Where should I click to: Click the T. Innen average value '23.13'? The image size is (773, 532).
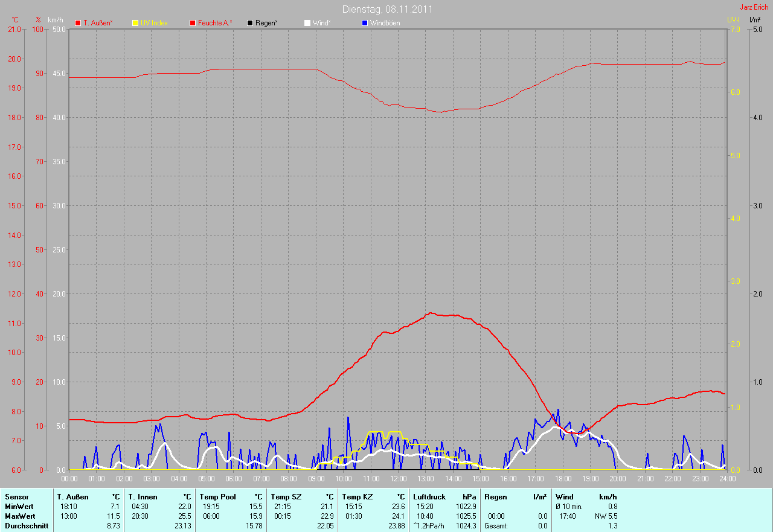182,526
